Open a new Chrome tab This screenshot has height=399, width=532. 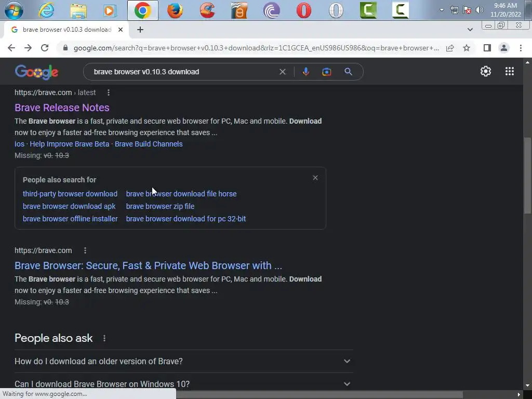pos(140,30)
